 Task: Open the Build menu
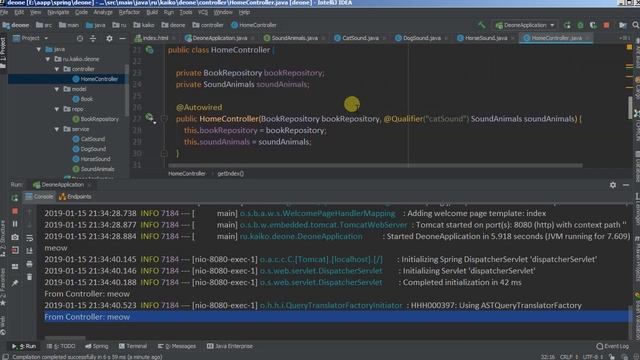tap(152, 12)
